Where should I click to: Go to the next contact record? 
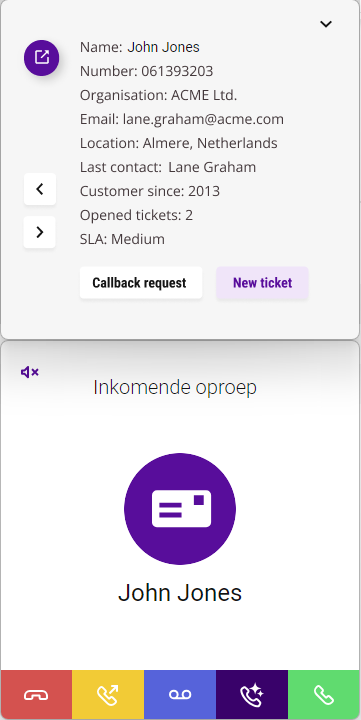pyautogui.click(x=40, y=232)
